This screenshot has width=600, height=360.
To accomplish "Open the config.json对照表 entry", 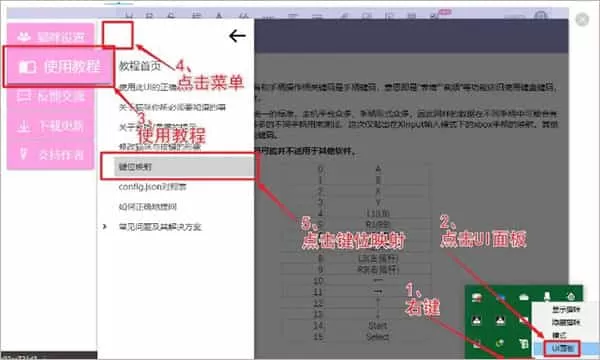I will click(152, 187).
